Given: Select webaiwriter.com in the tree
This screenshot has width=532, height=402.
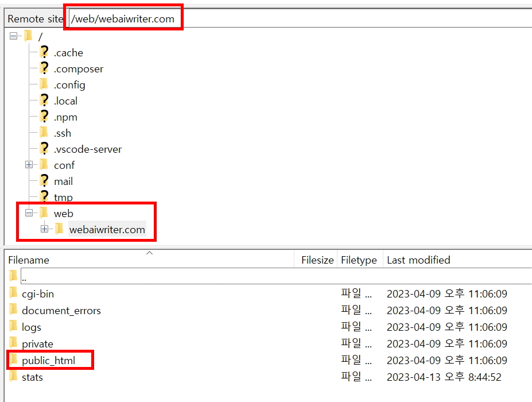Looking at the screenshot, I should [107, 230].
